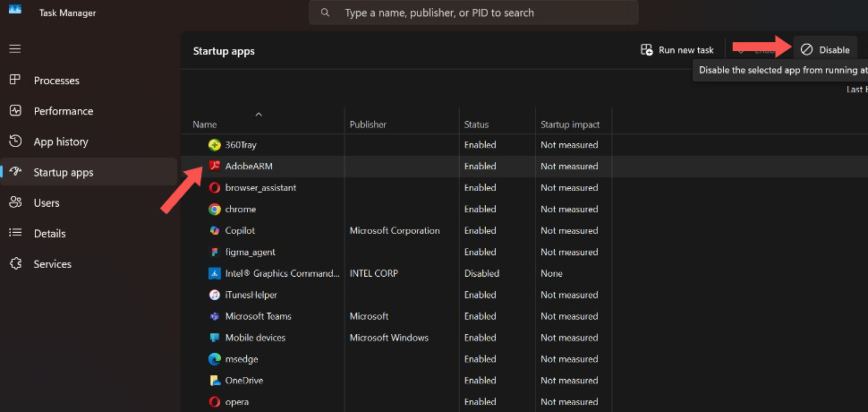Click the Details list icon
This screenshot has height=412, width=868.
coord(15,233)
